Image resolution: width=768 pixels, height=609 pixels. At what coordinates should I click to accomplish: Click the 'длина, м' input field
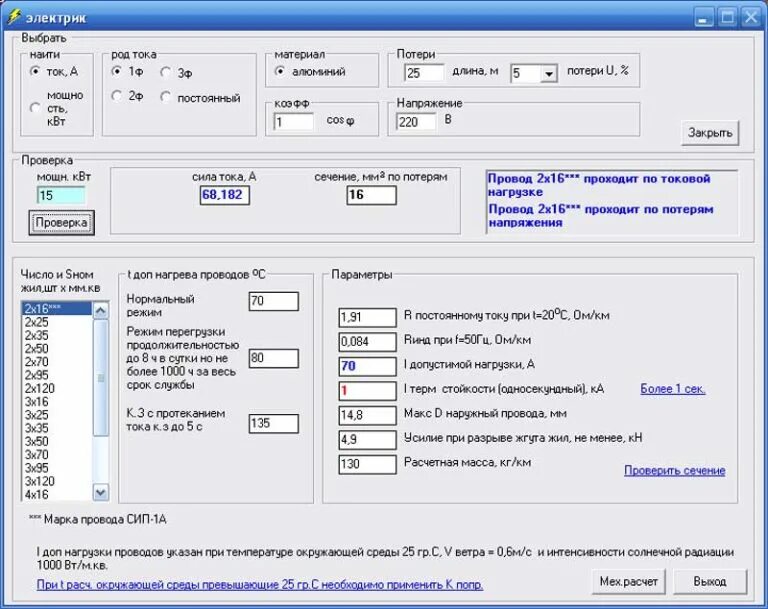(x=424, y=73)
